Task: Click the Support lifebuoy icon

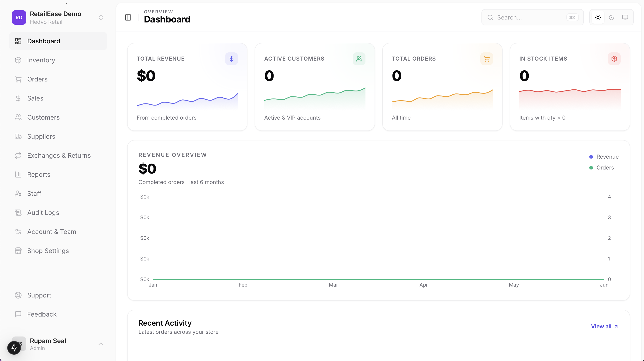Action: pyautogui.click(x=18, y=295)
